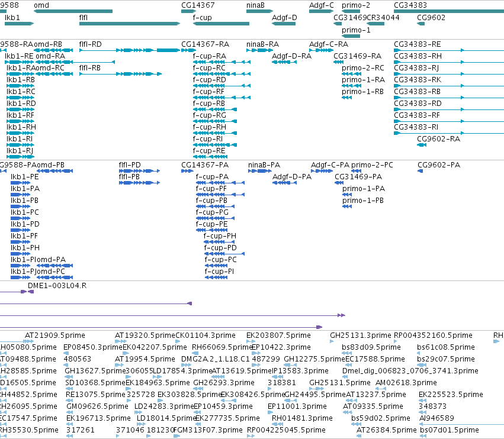
Task: Select the Adgf-D gene label
Action: (x=284, y=17)
